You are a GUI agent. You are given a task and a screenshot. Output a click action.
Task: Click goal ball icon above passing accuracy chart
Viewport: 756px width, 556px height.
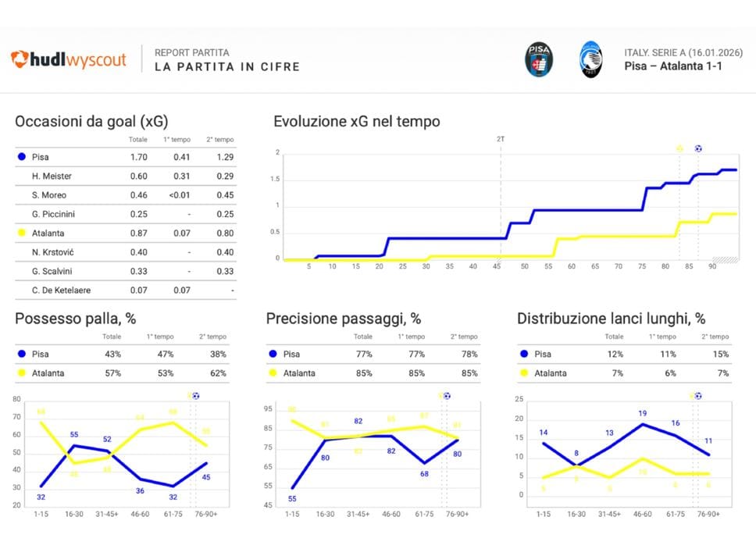(447, 396)
